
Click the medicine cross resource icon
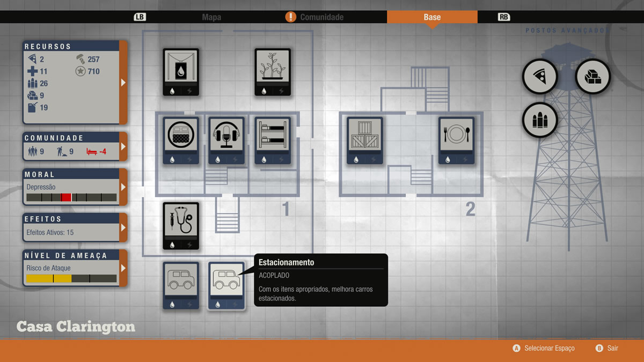click(x=32, y=71)
